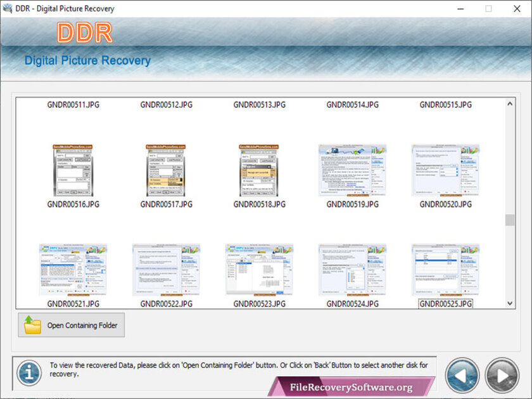Click file name label GNDR00524.JPG
This screenshot has height=399, width=532.
[x=353, y=303]
